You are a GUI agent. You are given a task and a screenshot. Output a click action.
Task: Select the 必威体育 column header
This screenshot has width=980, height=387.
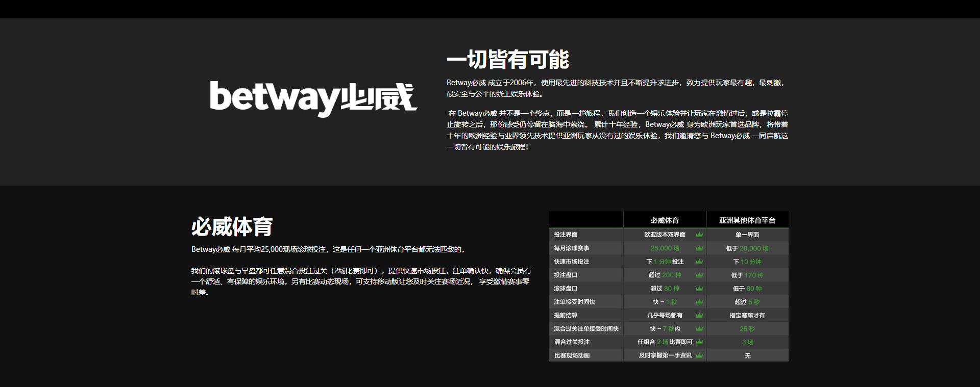[x=665, y=220]
